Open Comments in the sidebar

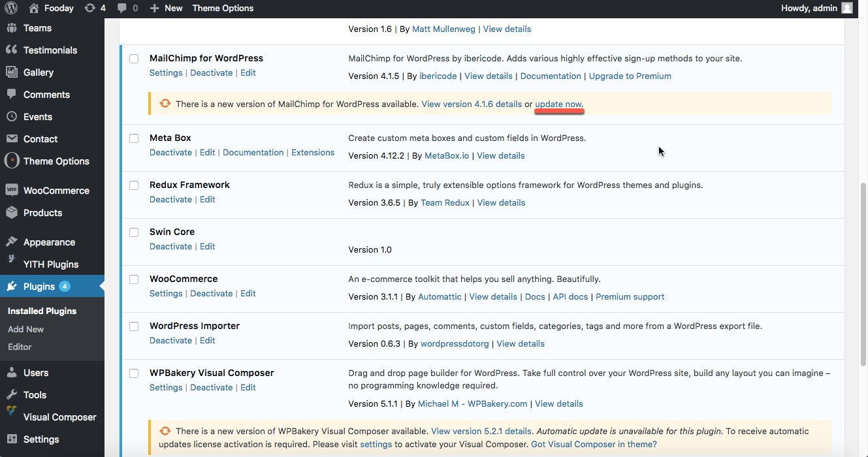46,95
